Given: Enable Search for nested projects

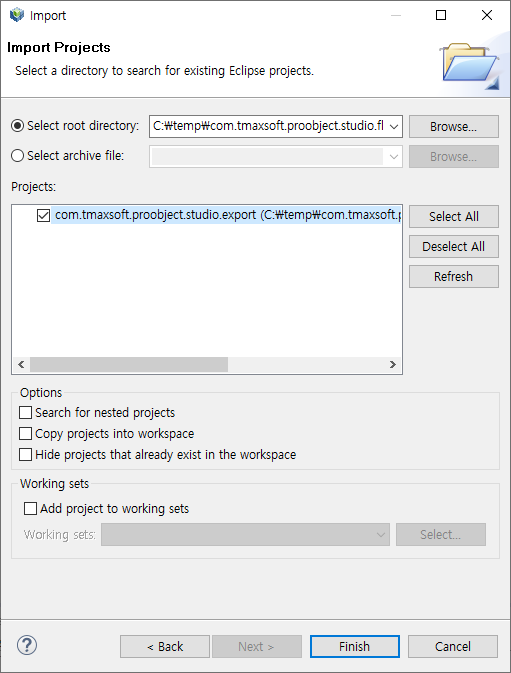Looking at the screenshot, I should [25, 412].
